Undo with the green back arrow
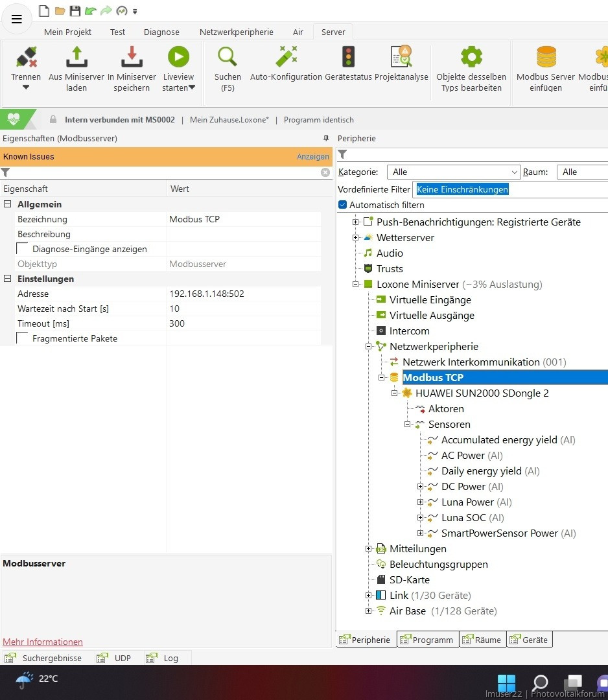Screen dimensions: 608x700 coord(91,11)
